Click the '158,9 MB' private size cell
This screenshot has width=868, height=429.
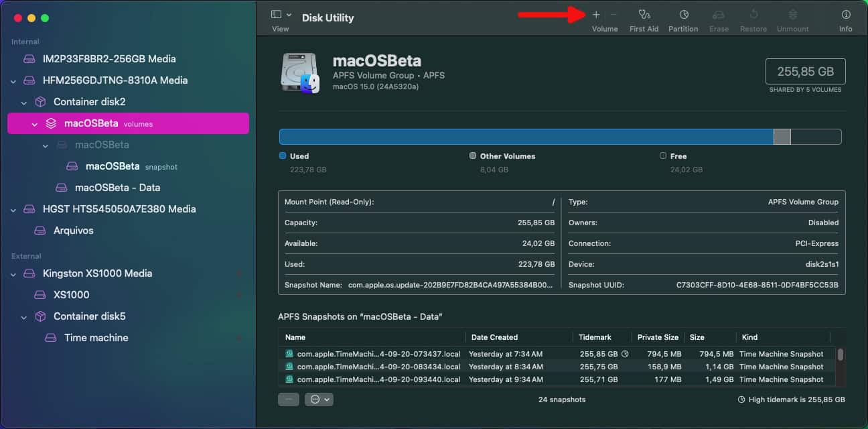coord(663,367)
